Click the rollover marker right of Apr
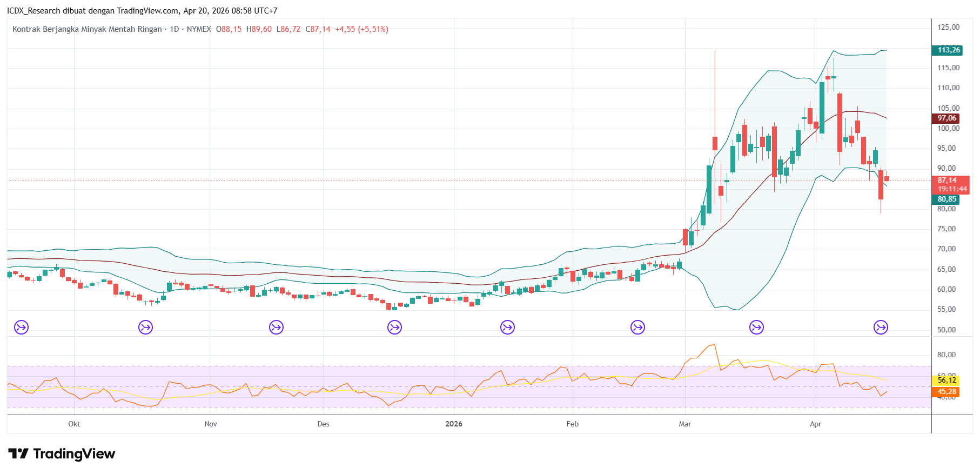This screenshot has height=474, width=980. (881, 327)
